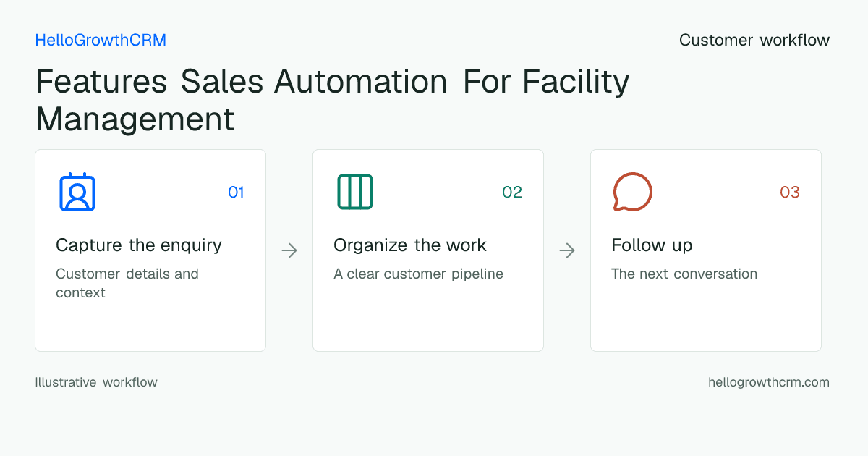This screenshot has height=456, width=868.
Task: Click 'A clear customer pipeline' description
Action: click(x=418, y=274)
